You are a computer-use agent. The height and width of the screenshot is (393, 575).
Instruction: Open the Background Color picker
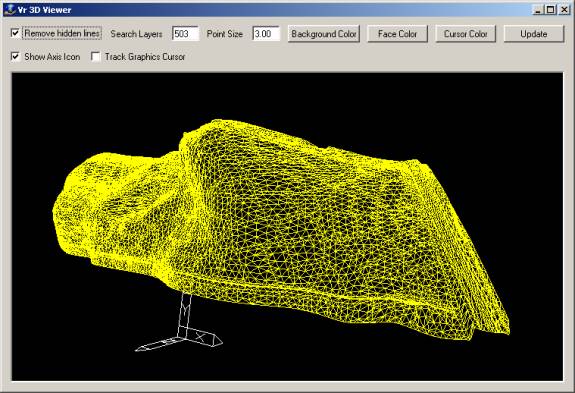324,34
